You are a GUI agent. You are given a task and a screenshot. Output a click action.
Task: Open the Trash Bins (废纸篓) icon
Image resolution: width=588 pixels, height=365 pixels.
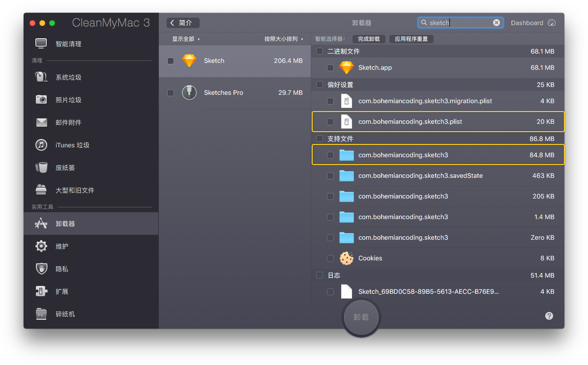[x=41, y=168]
